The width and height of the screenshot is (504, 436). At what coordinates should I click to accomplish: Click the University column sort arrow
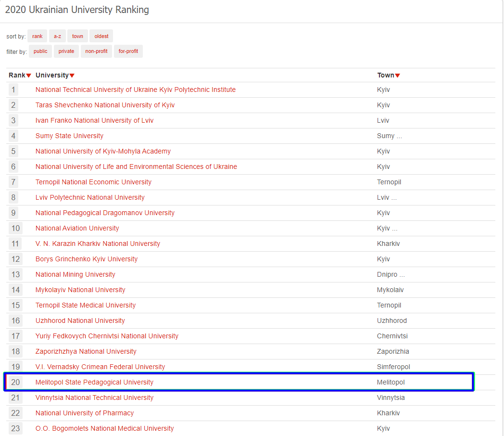tap(72, 76)
